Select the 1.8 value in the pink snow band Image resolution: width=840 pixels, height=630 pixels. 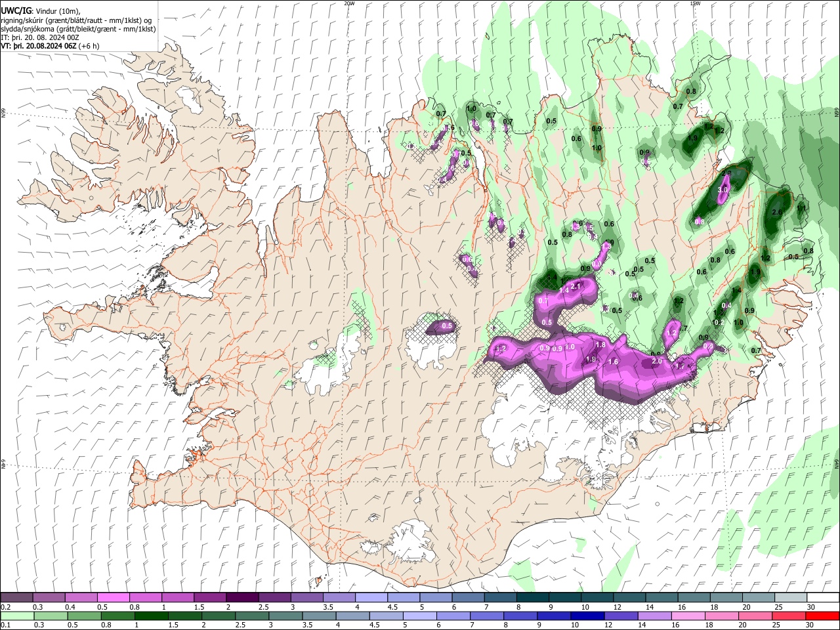coord(600,345)
